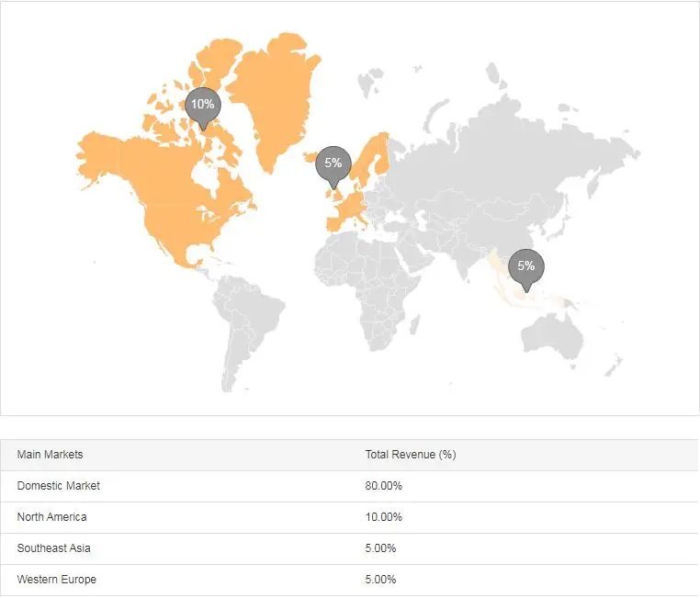700x598 pixels.
Task: Click the 5% pin over Southeast Asia
Action: [525, 267]
